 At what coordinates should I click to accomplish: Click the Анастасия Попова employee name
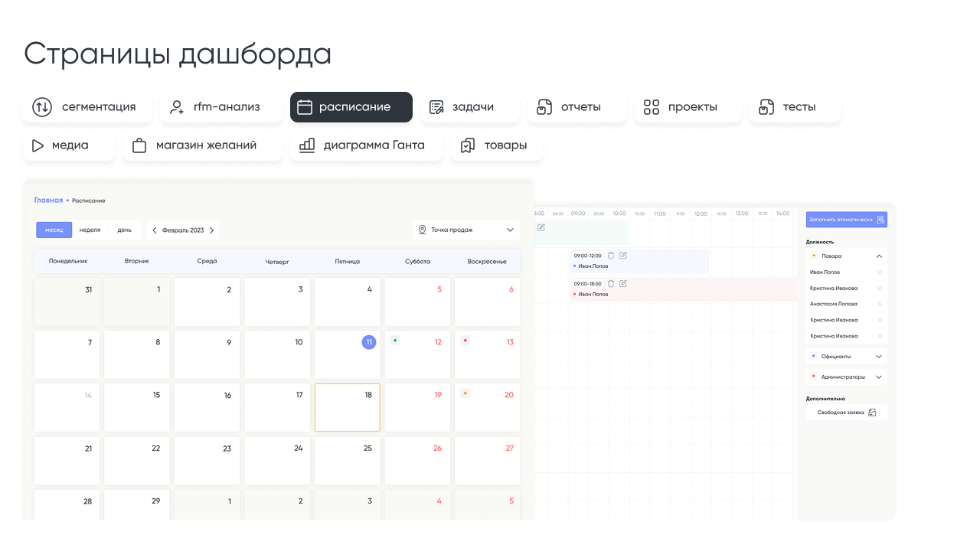tap(834, 304)
